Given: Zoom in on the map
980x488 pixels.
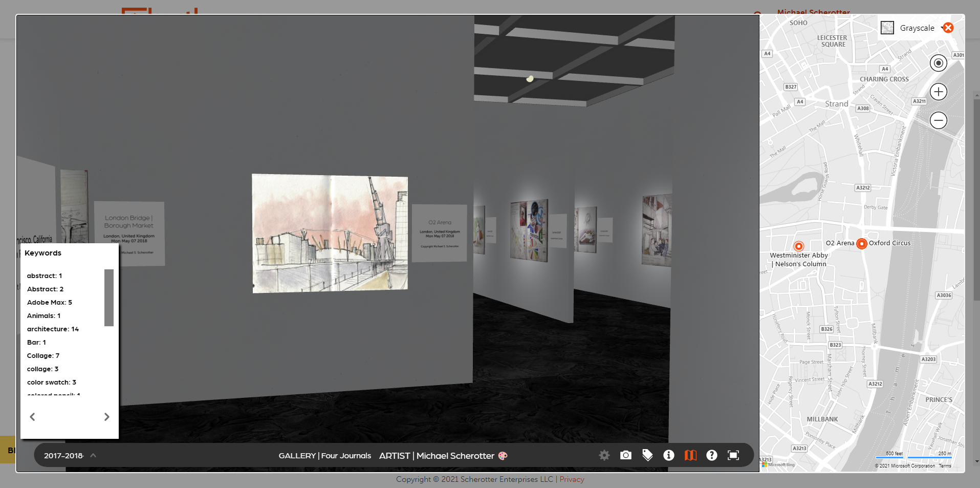Looking at the screenshot, I should tap(939, 92).
